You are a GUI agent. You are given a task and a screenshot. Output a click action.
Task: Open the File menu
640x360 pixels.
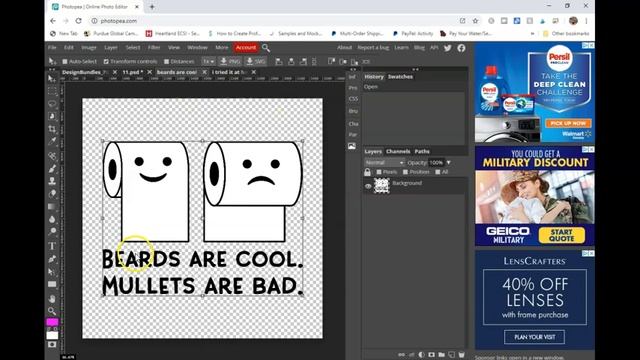tap(52, 48)
